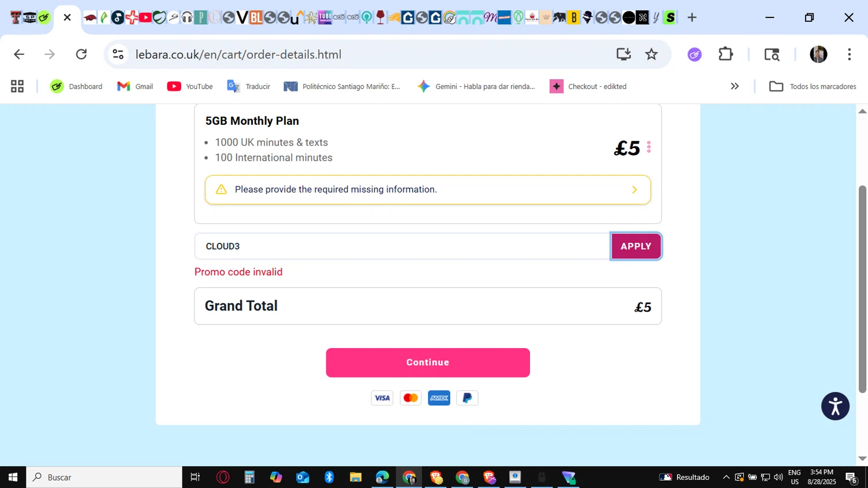Click the promo code input field
Image resolution: width=868 pixels, height=488 pixels.
tap(402, 246)
